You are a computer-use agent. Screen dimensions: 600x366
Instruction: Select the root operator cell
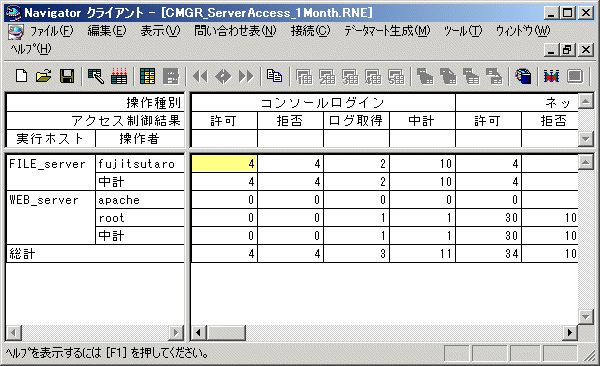point(140,217)
